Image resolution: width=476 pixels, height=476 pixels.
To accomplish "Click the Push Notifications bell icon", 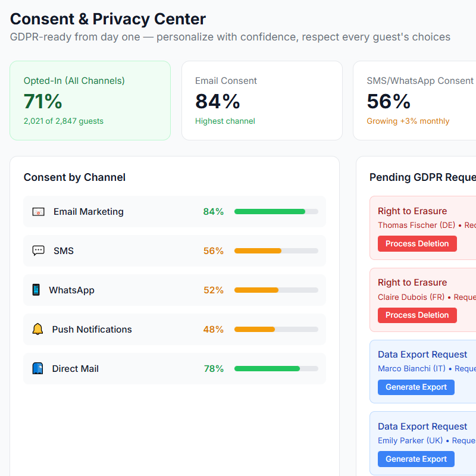I will pyautogui.click(x=37, y=329).
